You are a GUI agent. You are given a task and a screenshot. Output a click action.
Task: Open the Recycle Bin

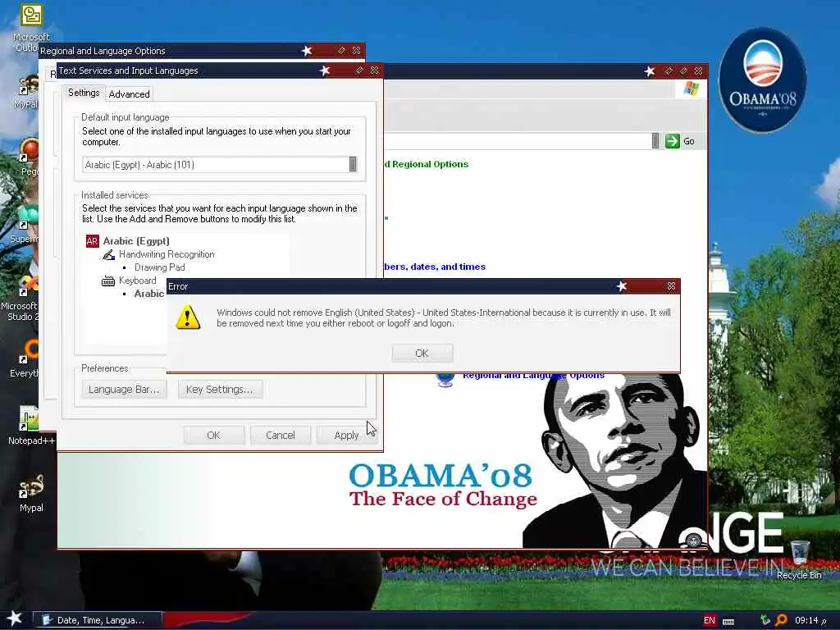(x=799, y=559)
